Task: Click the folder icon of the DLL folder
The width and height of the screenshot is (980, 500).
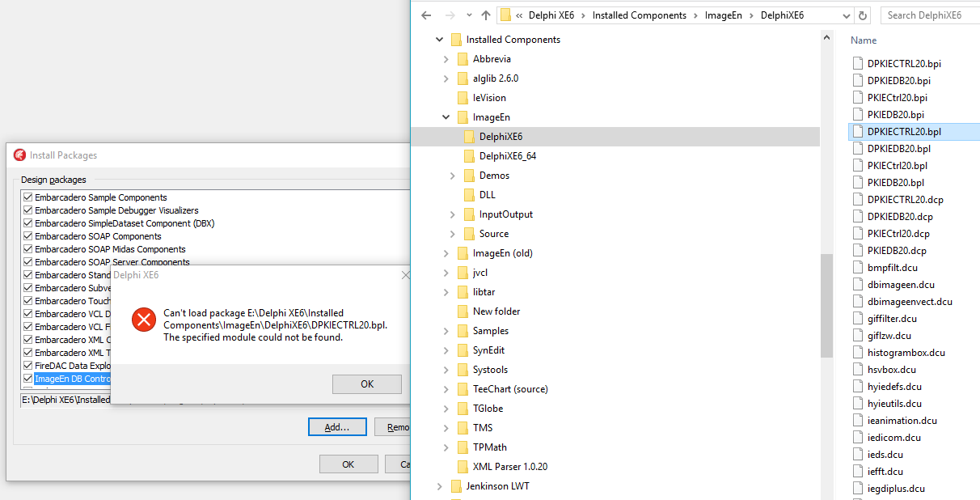Action: click(469, 195)
